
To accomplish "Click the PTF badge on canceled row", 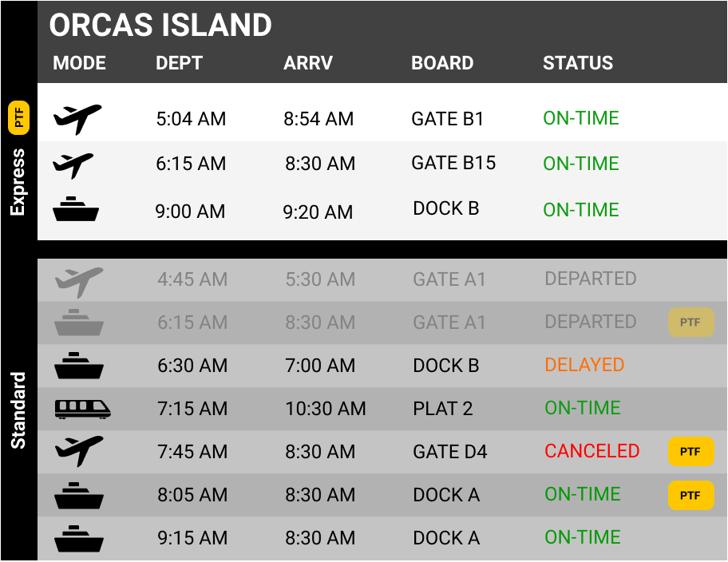I will (x=690, y=452).
